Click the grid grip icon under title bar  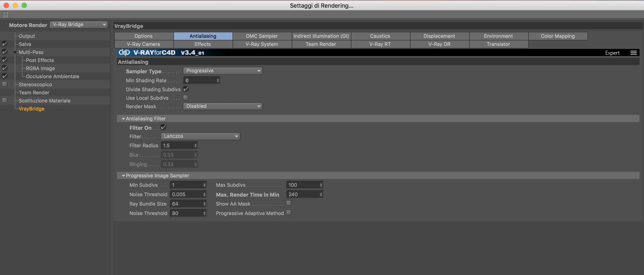(5, 15)
